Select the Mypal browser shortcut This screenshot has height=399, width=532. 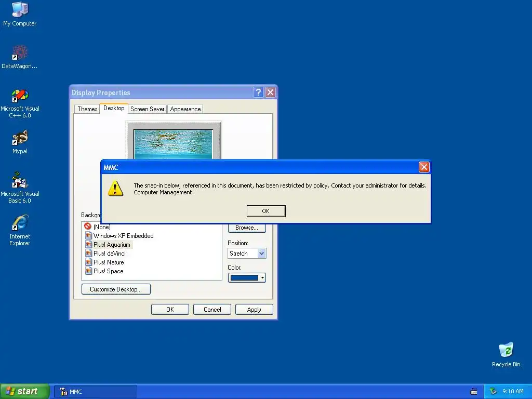coord(20,142)
